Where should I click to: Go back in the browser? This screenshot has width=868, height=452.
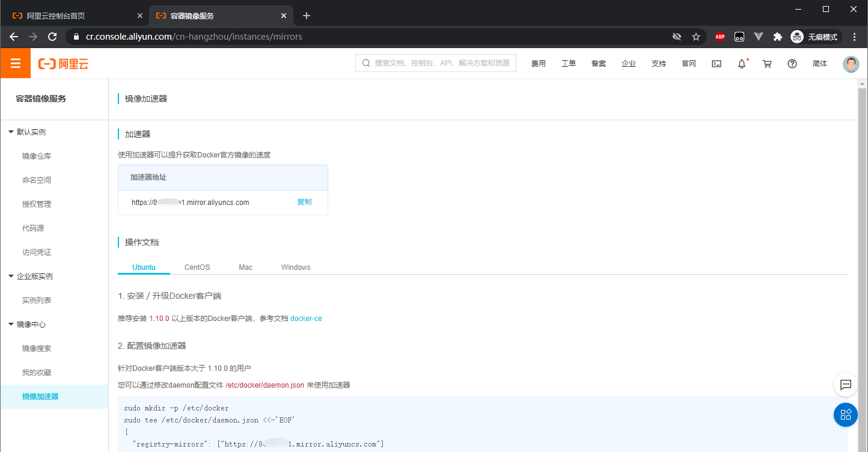[14, 37]
